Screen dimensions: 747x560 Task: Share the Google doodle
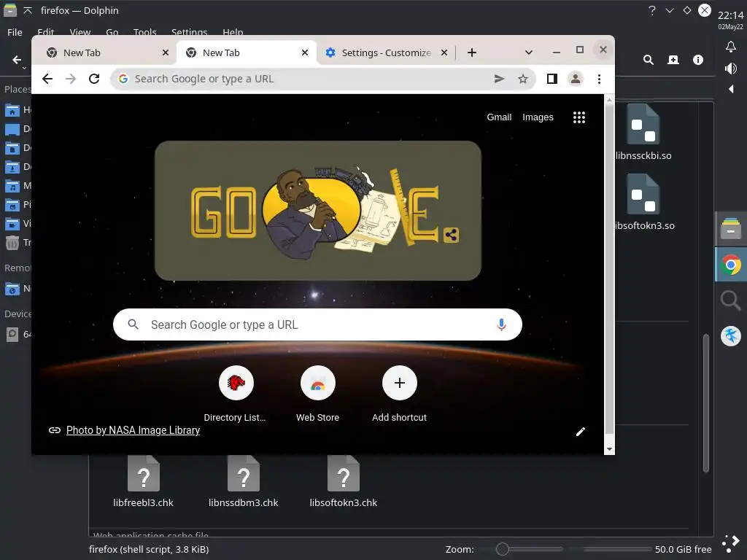point(451,235)
